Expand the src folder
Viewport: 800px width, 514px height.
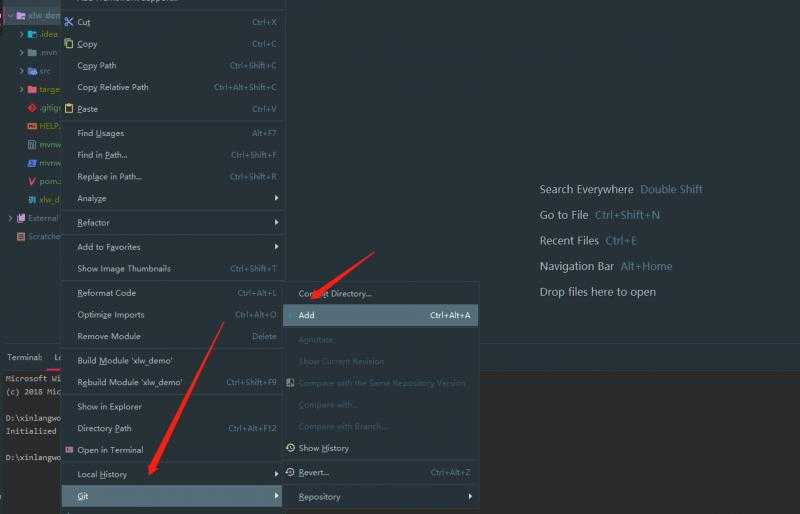pyautogui.click(x=21, y=71)
